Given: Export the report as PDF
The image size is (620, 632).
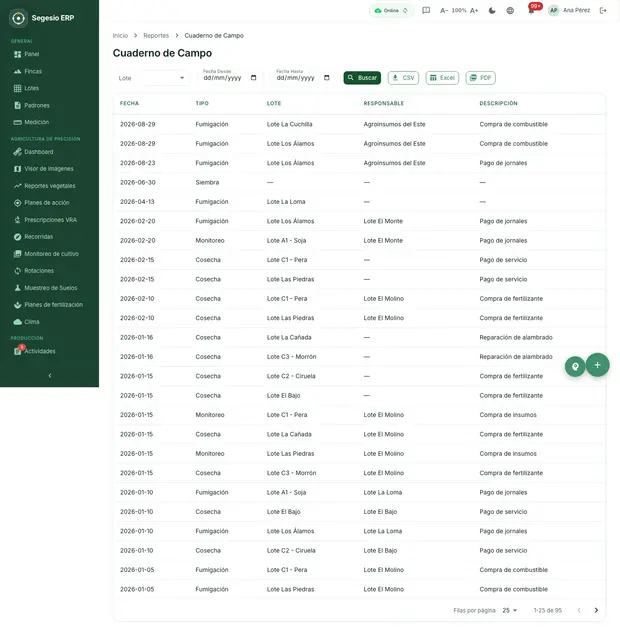Looking at the screenshot, I should coord(481,78).
